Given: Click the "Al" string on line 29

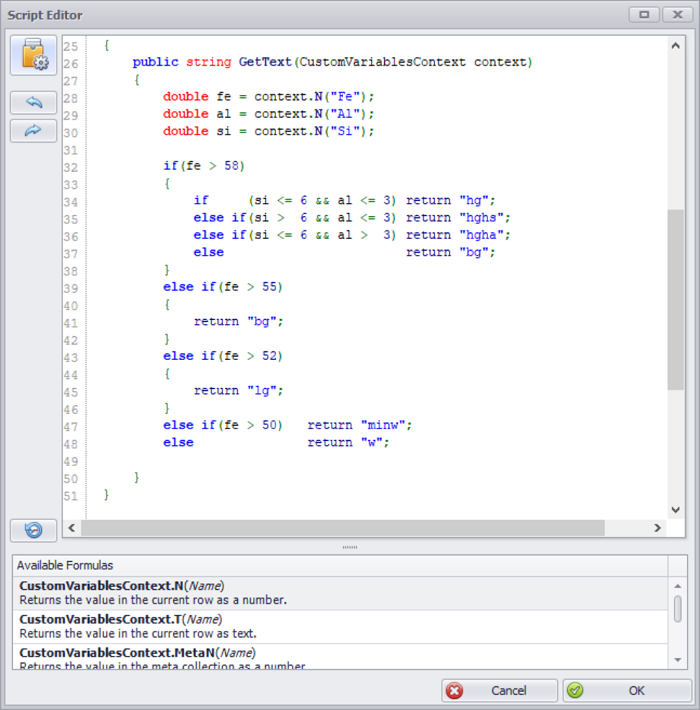Looking at the screenshot, I should click(345, 114).
